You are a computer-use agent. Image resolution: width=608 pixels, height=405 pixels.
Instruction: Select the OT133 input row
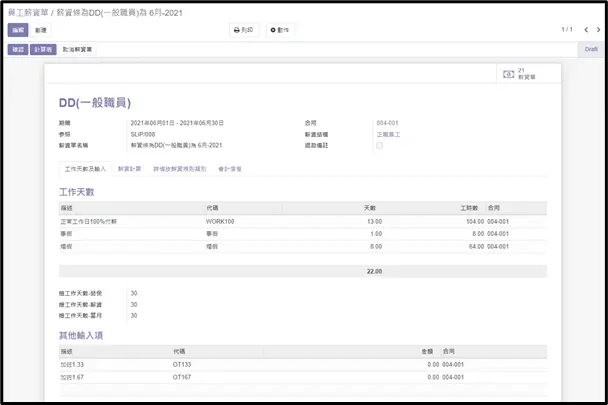(x=303, y=365)
